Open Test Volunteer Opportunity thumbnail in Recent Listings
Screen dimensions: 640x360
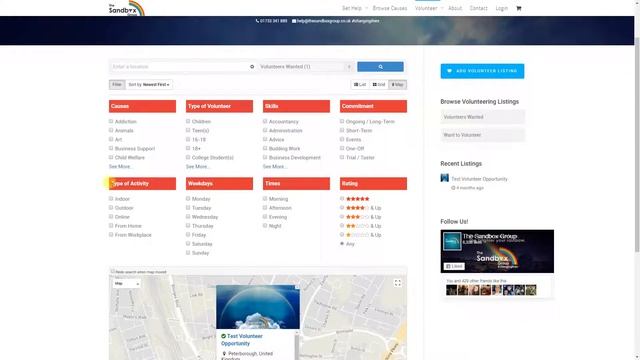(444, 178)
